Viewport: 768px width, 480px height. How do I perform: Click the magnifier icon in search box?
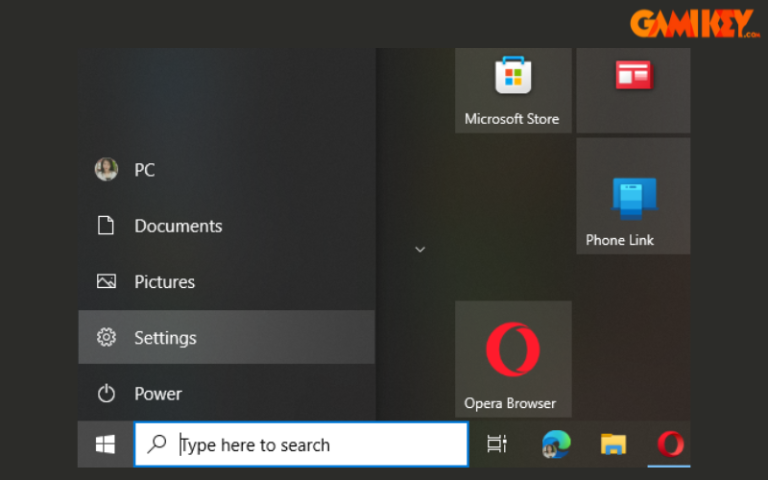coord(157,444)
